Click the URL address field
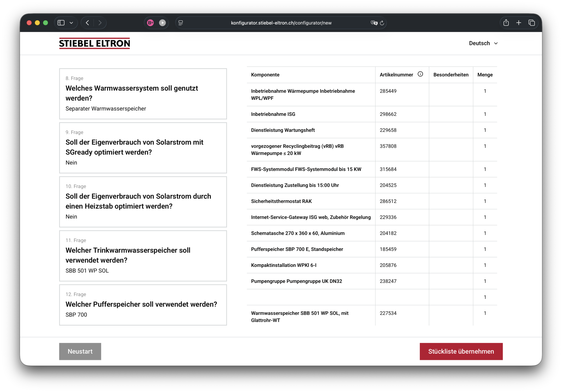This screenshot has height=392, width=562. coord(281,23)
